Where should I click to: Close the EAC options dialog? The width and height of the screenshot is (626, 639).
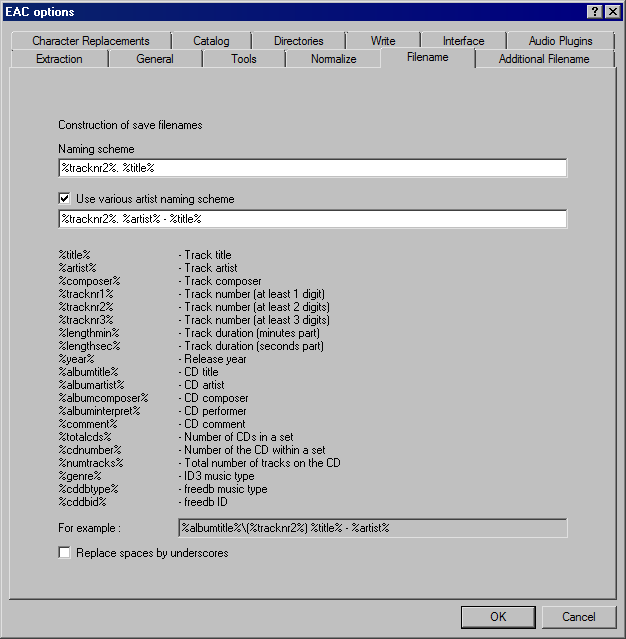[x=613, y=12]
